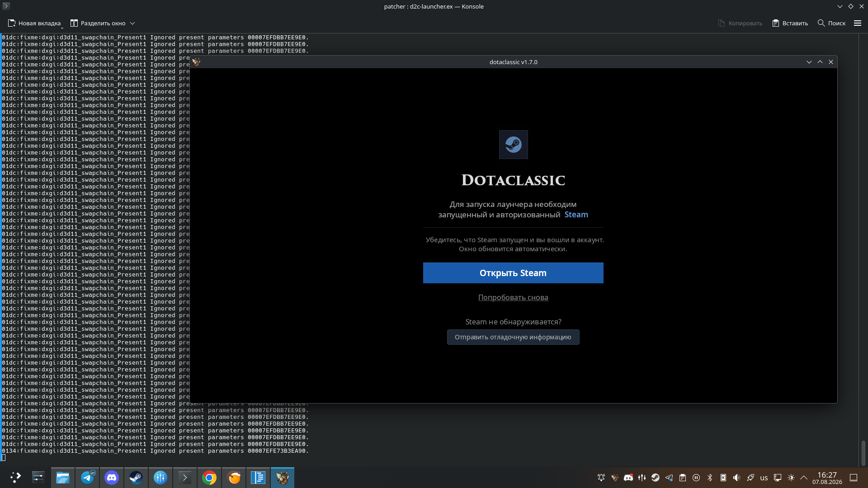
Task: Open the network connections tray icon
Action: pyautogui.click(x=778, y=478)
